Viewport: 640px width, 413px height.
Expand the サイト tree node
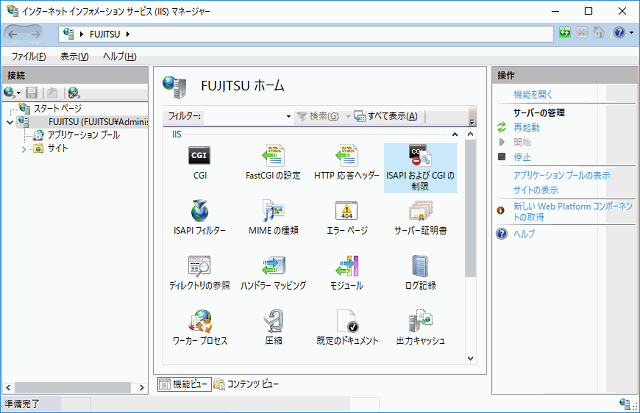click(24, 149)
